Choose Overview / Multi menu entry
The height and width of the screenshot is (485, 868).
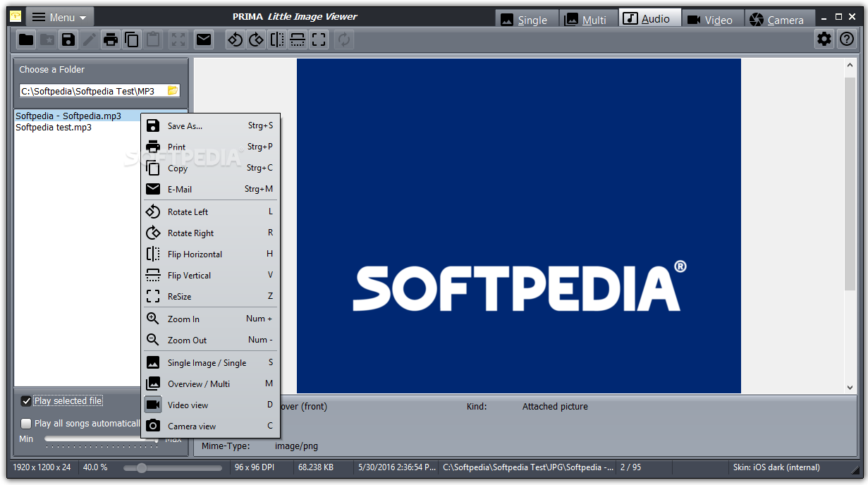[x=210, y=383]
